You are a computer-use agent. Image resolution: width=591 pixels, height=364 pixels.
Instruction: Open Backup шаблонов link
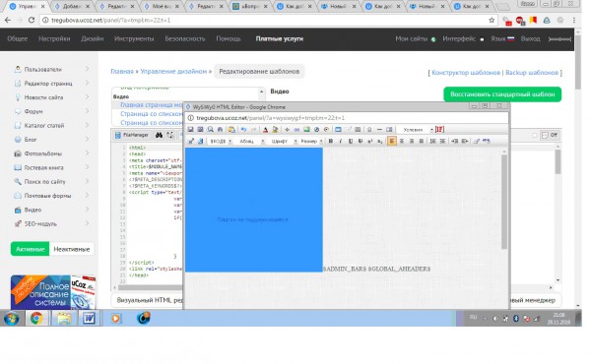[x=532, y=72]
